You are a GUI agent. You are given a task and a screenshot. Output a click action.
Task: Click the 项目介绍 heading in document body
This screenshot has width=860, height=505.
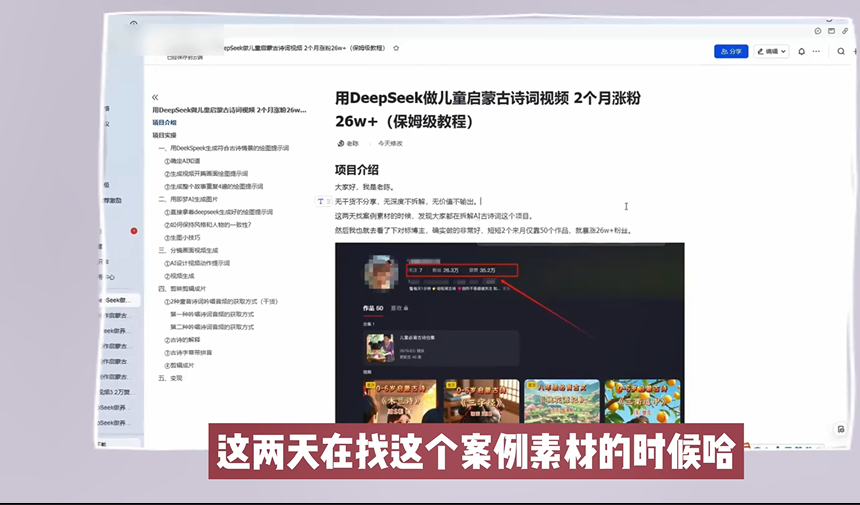pyautogui.click(x=357, y=170)
